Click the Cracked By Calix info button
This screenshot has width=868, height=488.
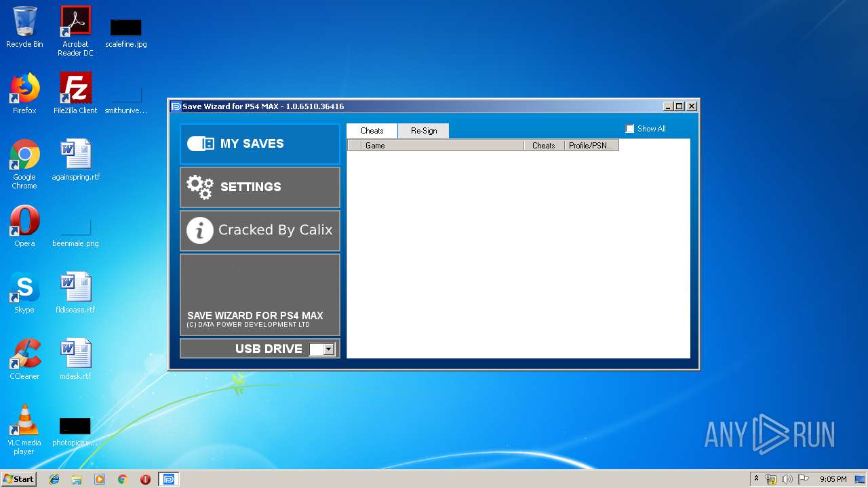coord(260,230)
